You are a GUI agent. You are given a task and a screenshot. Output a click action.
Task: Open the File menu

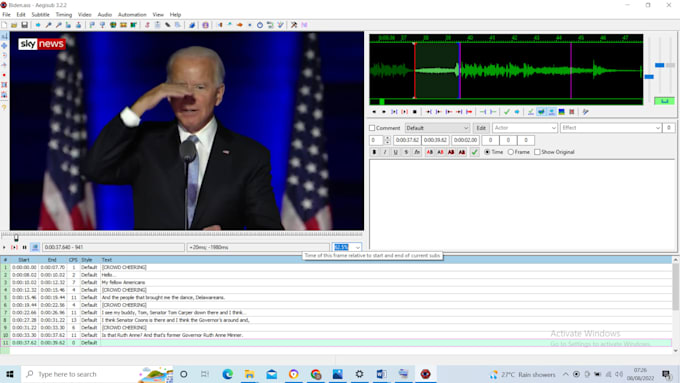coord(7,15)
